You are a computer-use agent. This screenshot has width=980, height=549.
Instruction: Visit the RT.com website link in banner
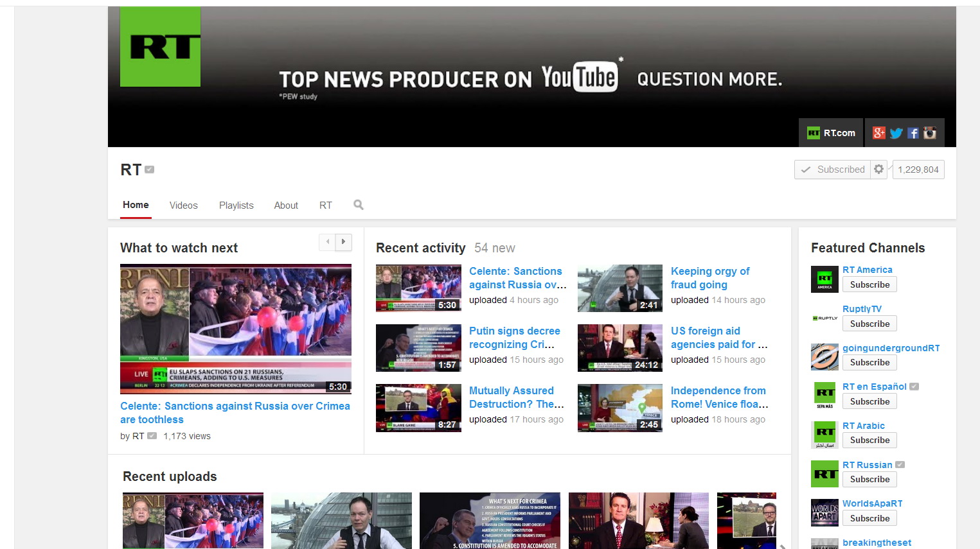[831, 133]
